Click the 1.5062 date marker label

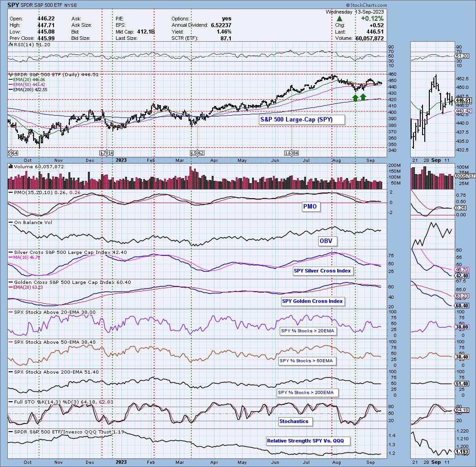pyautogui.click(x=197, y=153)
